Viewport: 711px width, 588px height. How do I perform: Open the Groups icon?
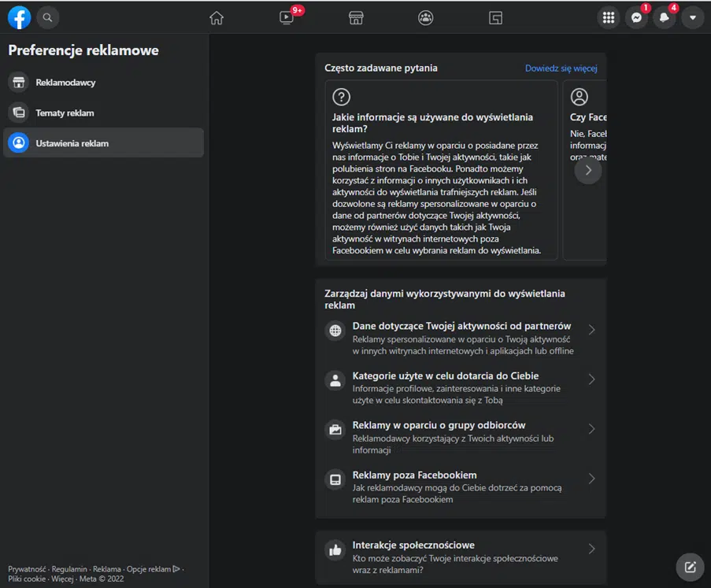(x=425, y=17)
